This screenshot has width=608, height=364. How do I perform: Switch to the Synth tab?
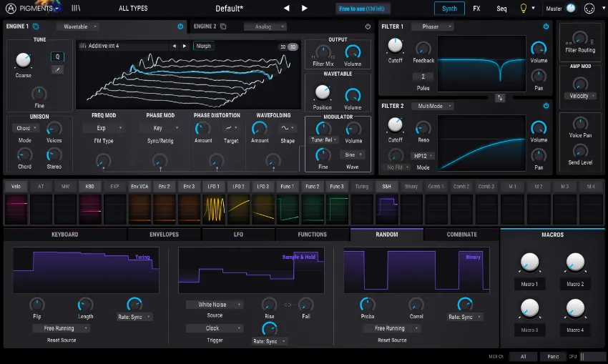(x=449, y=9)
